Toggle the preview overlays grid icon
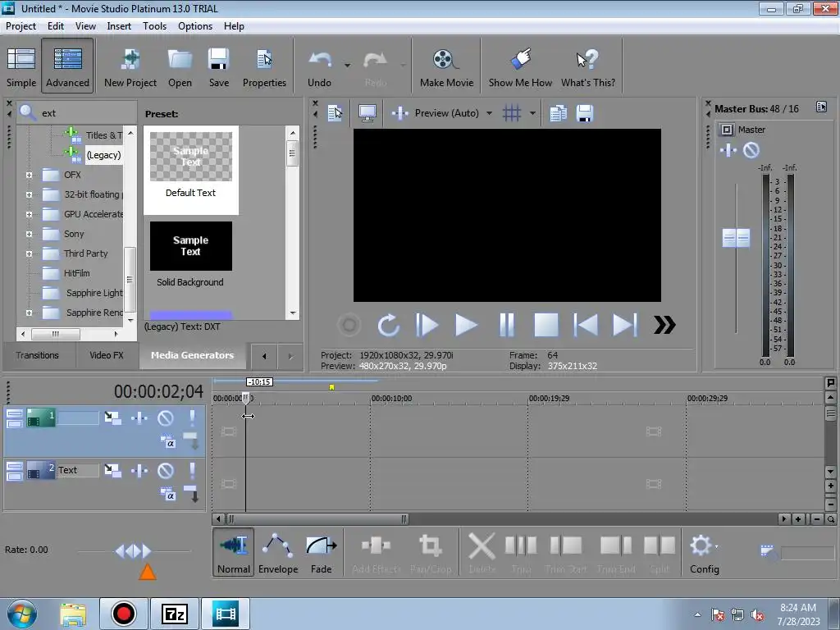840x630 pixels. click(x=512, y=113)
